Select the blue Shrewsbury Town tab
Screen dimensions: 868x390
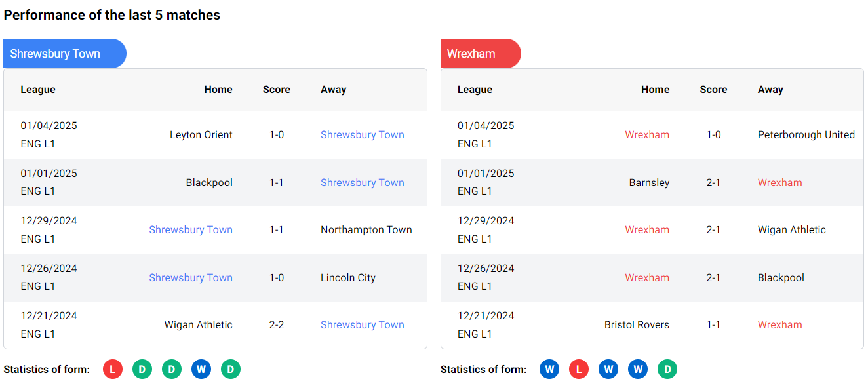tap(64, 54)
